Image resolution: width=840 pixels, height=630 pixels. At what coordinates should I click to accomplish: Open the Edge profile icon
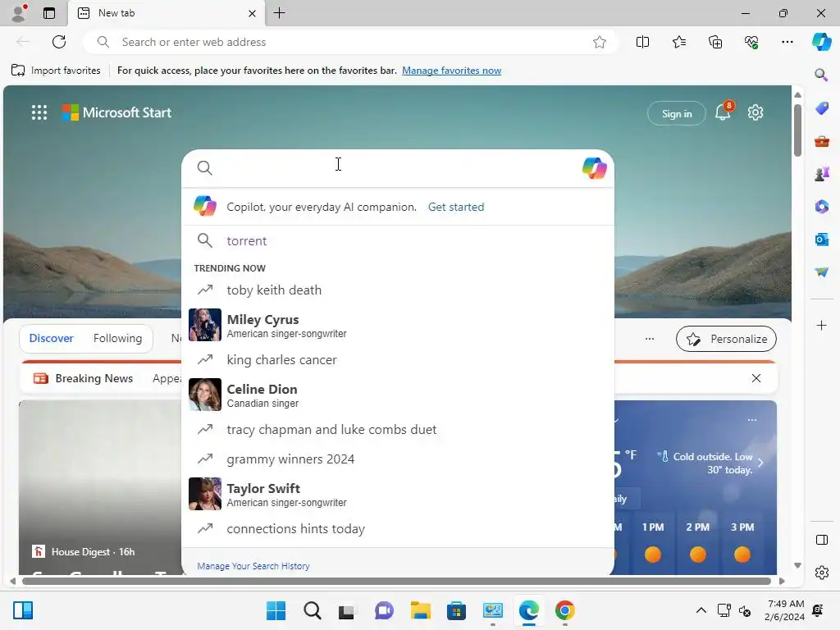pyautogui.click(x=19, y=13)
